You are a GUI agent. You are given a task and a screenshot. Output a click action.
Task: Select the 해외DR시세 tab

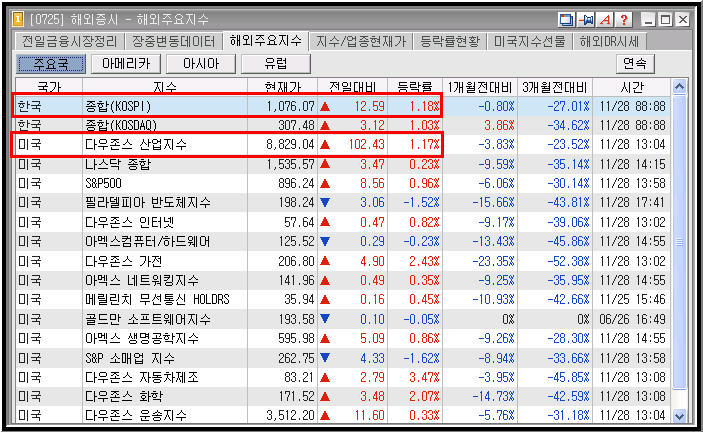click(x=609, y=42)
